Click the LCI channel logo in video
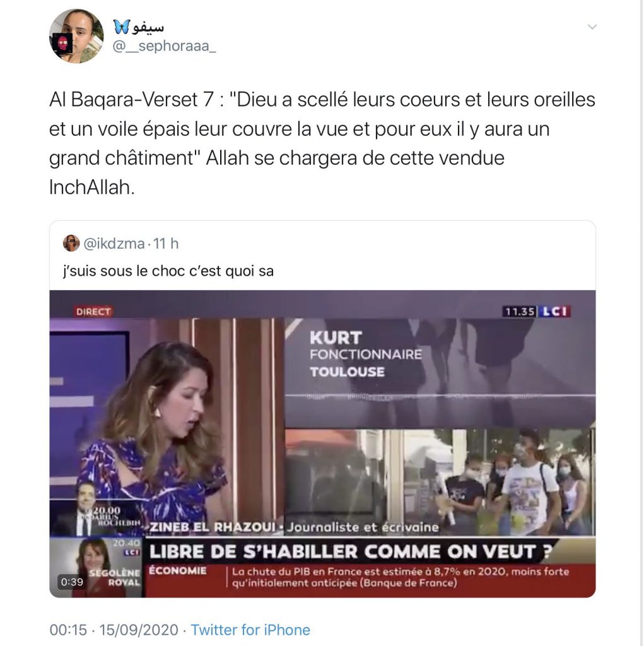Image resolution: width=644 pixels, height=646 pixels. coord(554,311)
